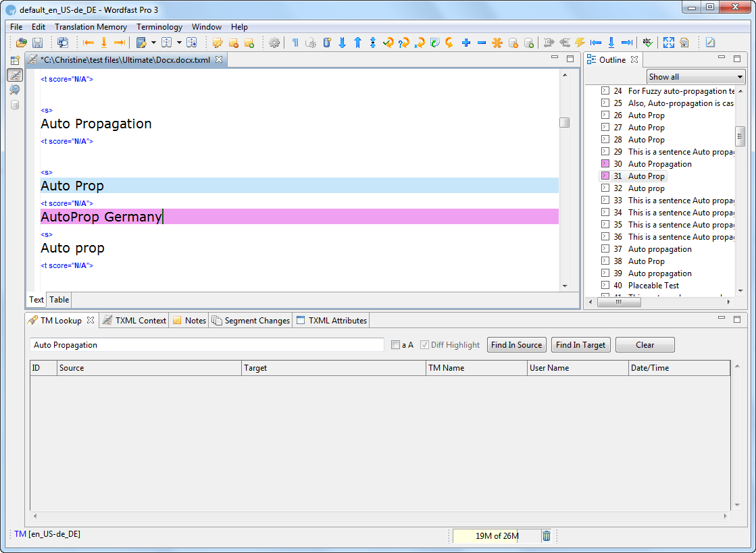Toggle the Diff Highlight checkbox
This screenshot has width=756, height=553.
(424, 345)
